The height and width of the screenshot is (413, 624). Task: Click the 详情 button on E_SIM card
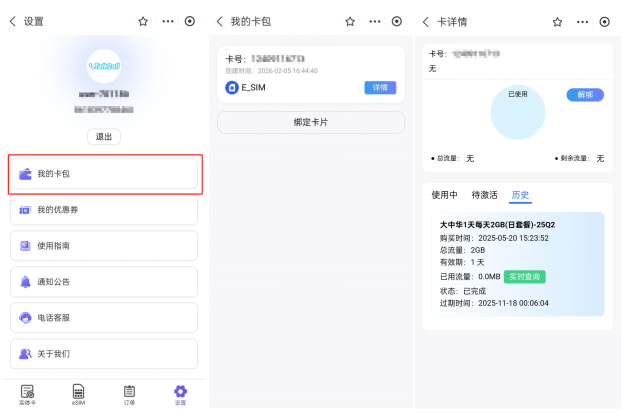click(380, 88)
